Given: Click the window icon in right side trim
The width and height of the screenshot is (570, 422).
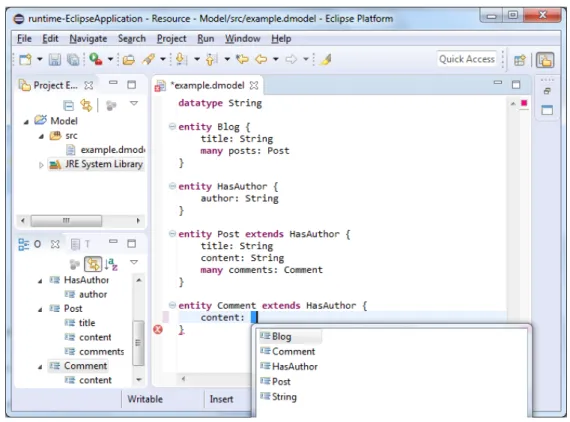Looking at the screenshot, I should coord(547,110).
